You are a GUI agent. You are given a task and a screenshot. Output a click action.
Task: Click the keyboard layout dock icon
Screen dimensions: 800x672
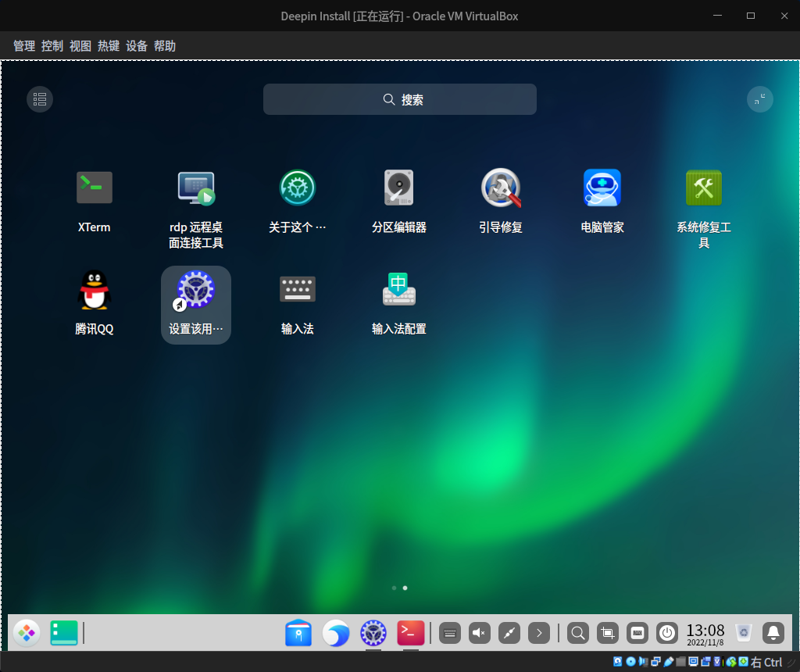coord(637,633)
